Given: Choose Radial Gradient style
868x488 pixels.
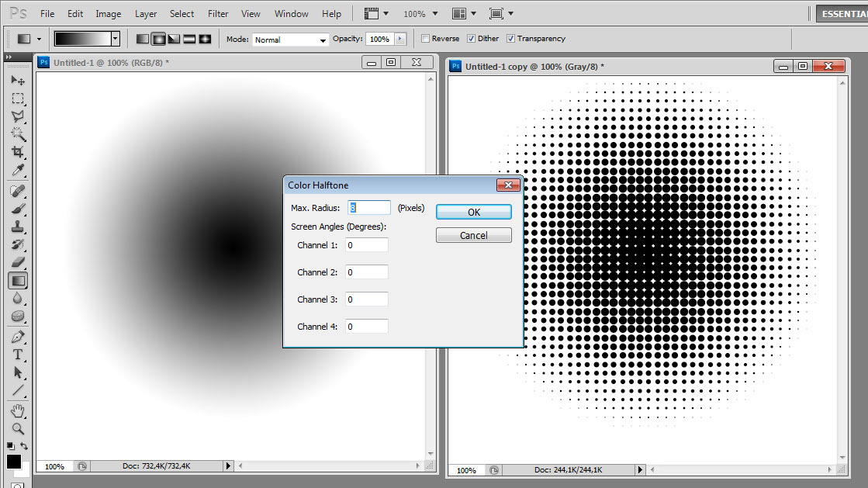Looking at the screenshot, I should point(158,39).
